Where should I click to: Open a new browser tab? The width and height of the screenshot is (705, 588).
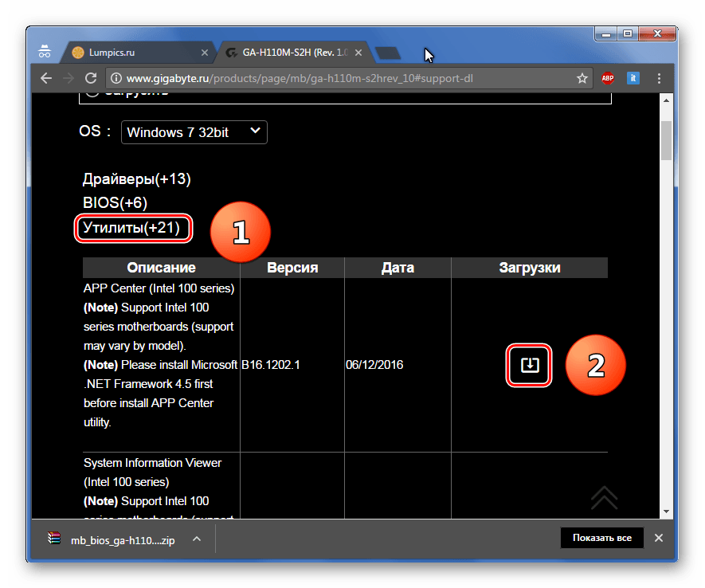388,53
